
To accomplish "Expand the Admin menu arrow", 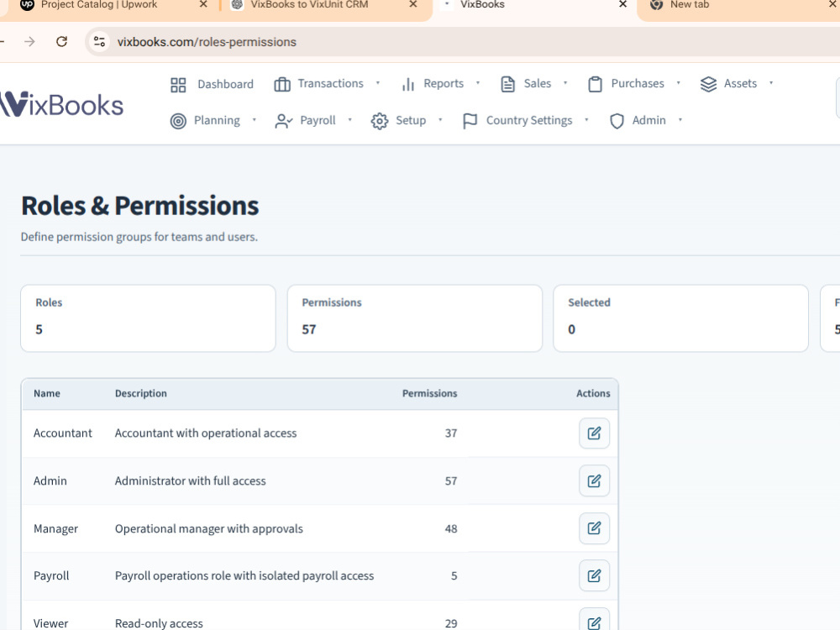I will tap(680, 120).
